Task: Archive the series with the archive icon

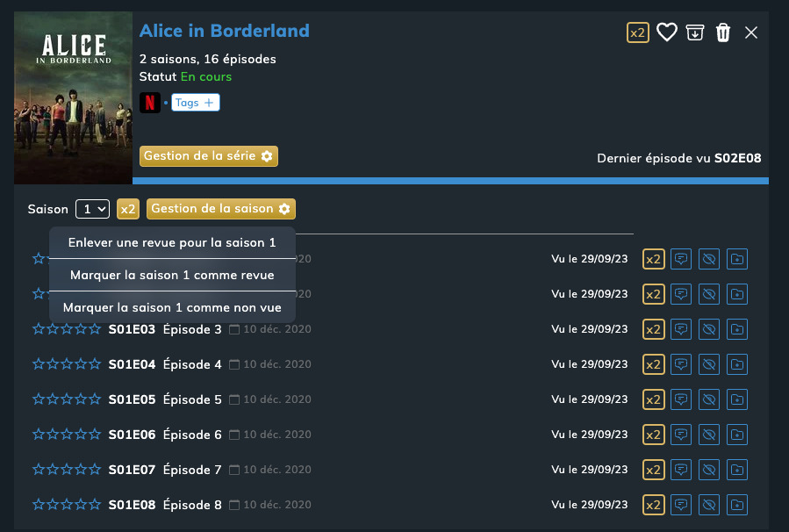Action: [x=695, y=32]
